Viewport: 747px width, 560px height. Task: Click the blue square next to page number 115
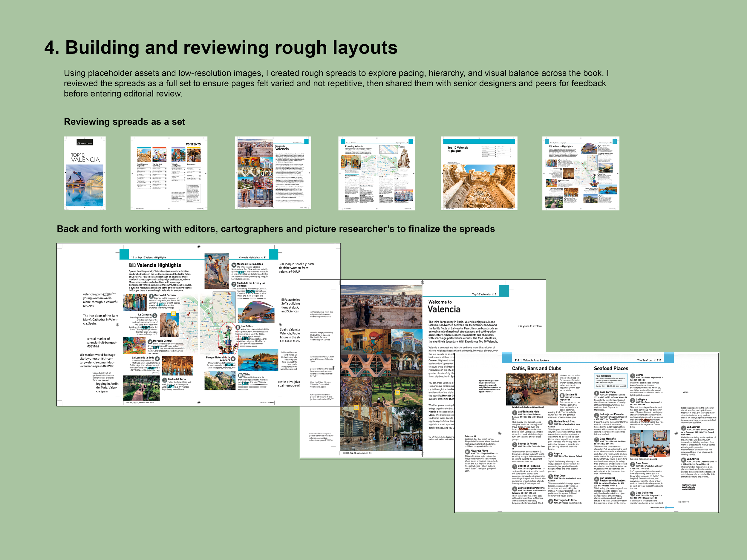[669, 358]
